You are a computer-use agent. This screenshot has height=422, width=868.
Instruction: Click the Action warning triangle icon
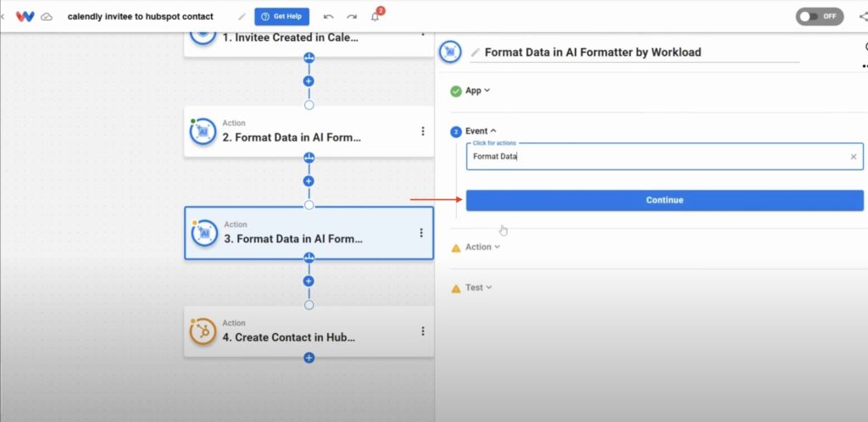pos(456,248)
